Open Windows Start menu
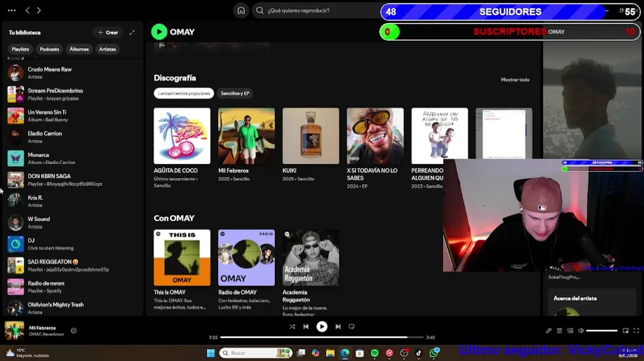This screenshot has height=361, width=644. (211, 353)
